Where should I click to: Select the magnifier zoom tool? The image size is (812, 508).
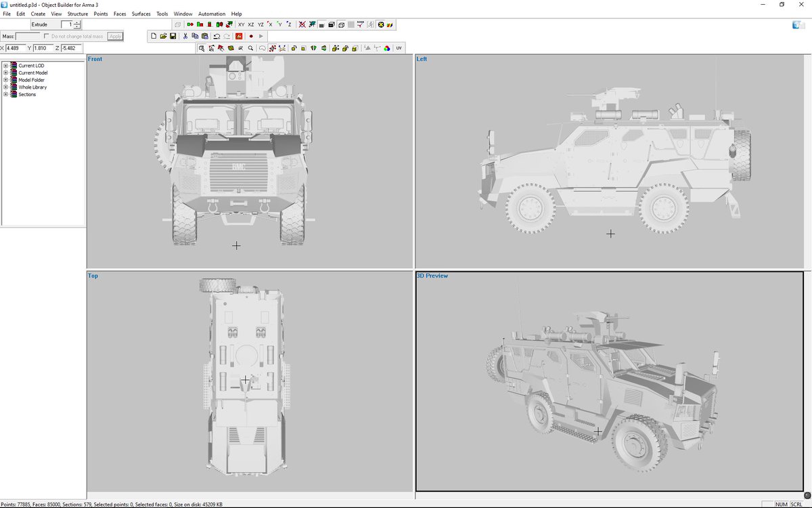point(250,48)
